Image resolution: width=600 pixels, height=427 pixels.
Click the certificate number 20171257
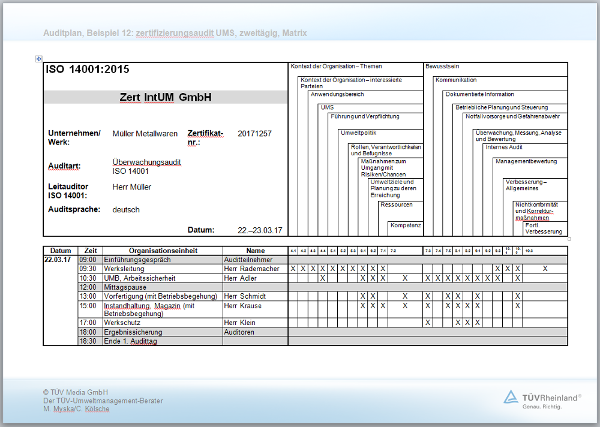click(x=254, y=133)
